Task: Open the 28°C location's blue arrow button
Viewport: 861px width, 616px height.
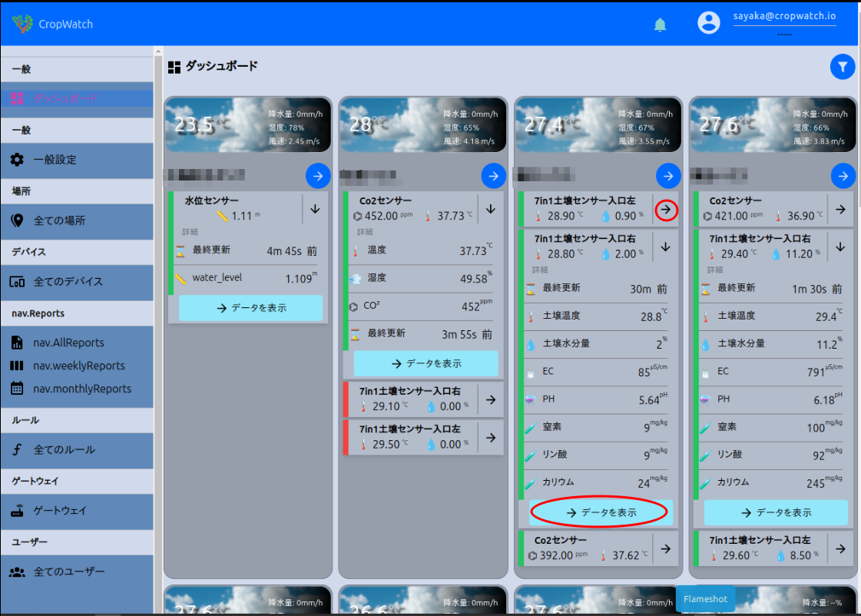Action: coord(493,176)
